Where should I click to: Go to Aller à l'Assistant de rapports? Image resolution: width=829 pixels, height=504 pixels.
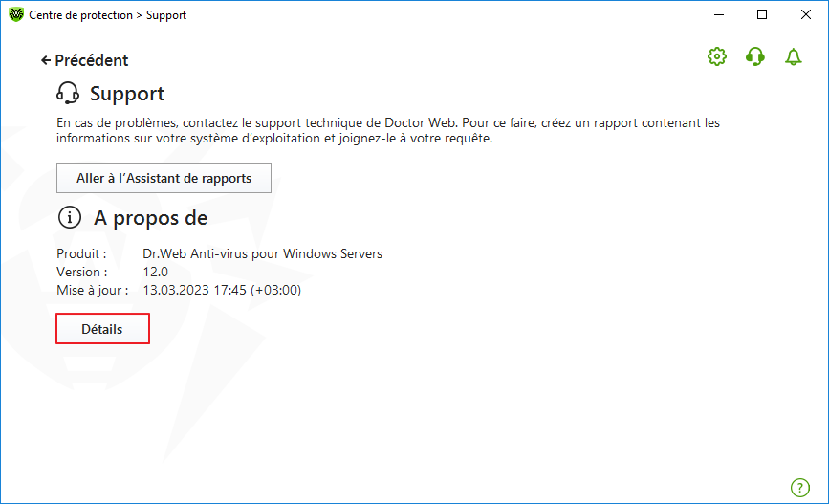tap(164, 178)
